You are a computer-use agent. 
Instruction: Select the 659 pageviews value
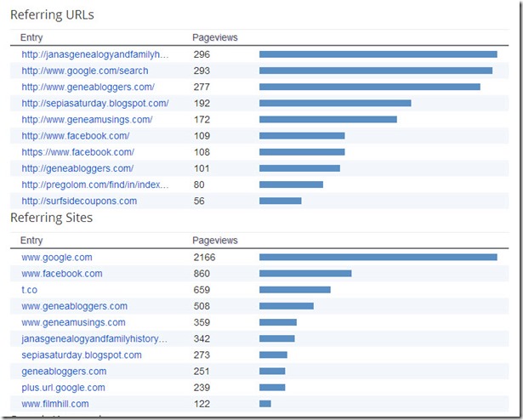click(202, 290)
